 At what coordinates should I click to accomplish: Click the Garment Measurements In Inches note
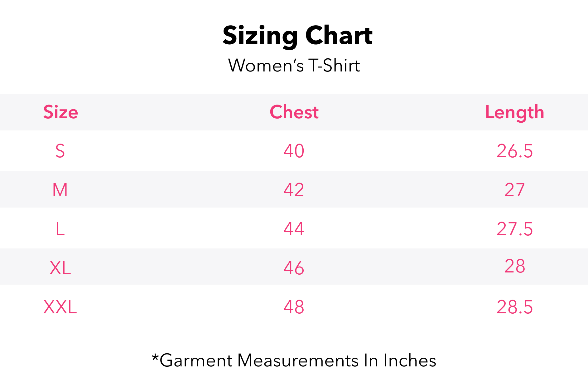coord(294,360)
